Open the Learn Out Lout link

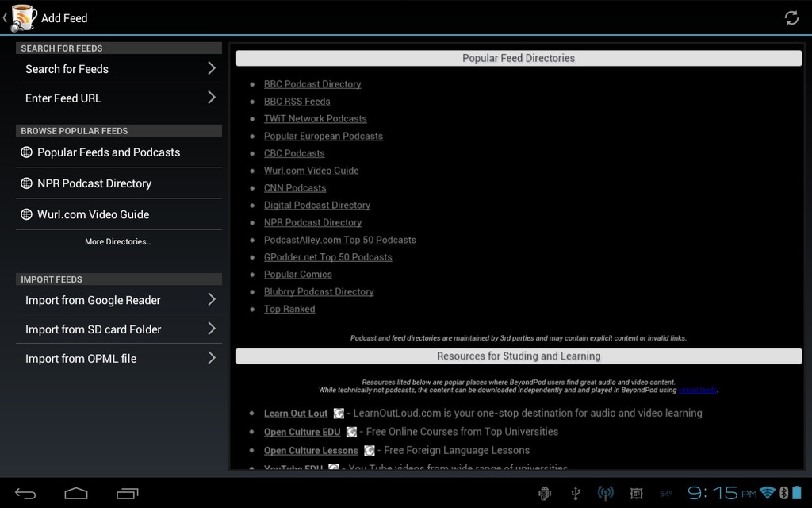296,414
